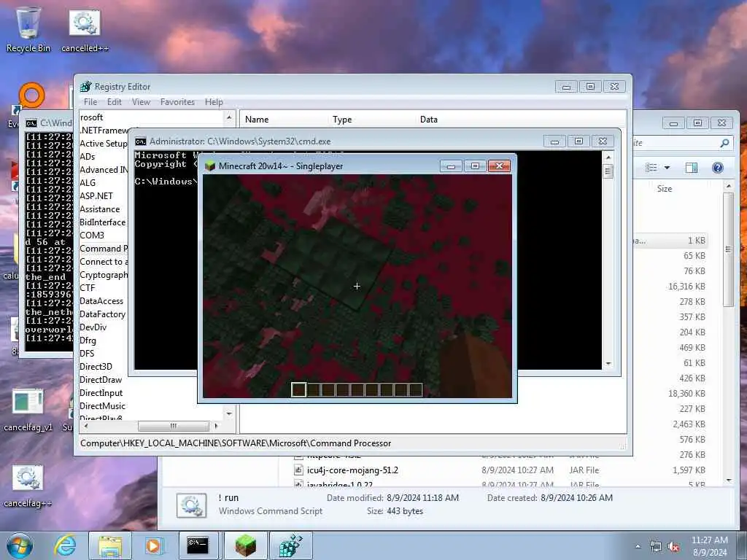Screen dimensions: 747x560
Task: Select the ADs registry key
Action: [x=88, y=157]
